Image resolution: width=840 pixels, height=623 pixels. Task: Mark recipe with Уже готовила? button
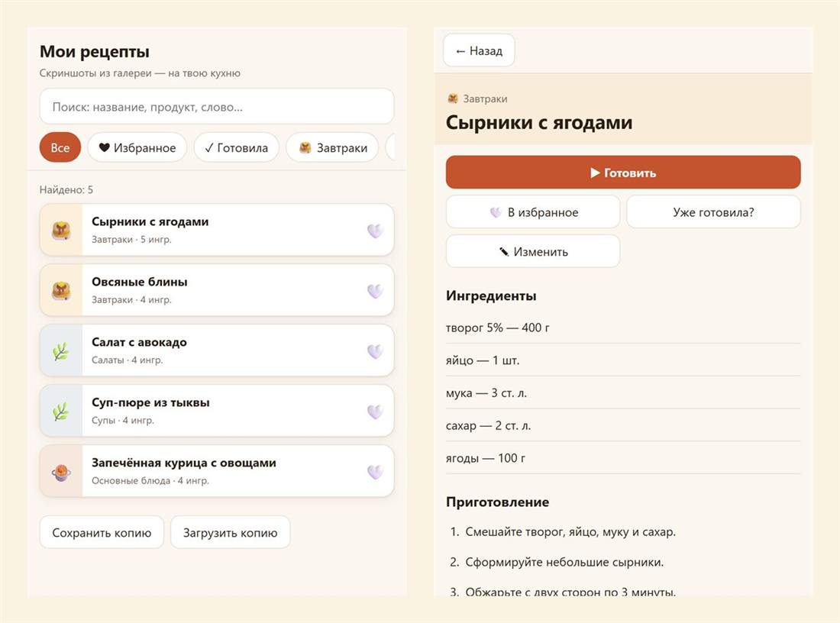click(x=713, y=212)
